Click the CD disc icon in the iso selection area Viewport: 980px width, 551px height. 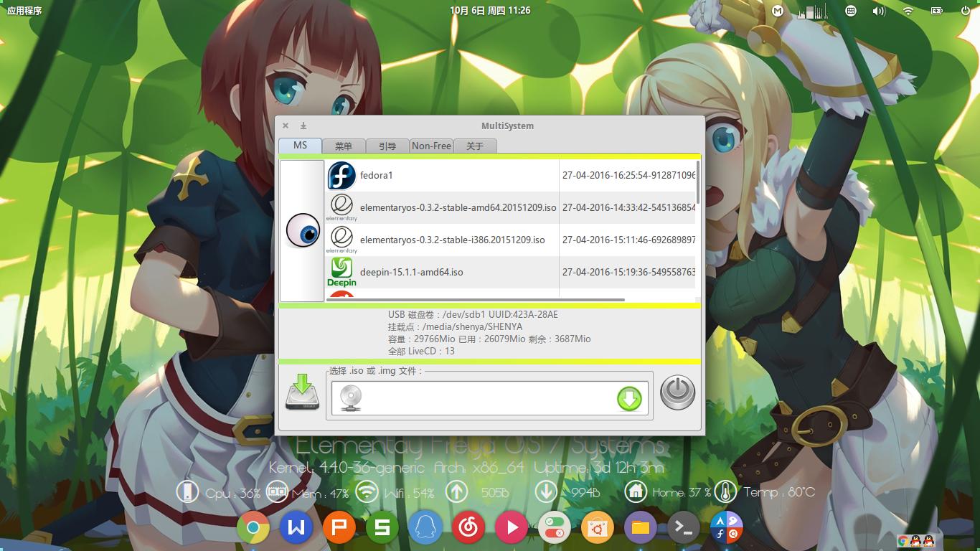pyautogui.click(x=349, y=397)
